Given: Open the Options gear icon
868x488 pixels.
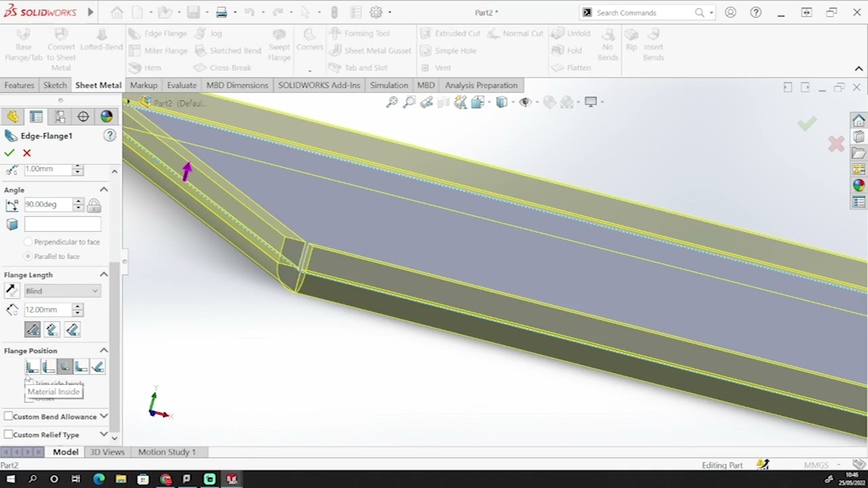Looking at the screenshot, I should tap(376, 12).
